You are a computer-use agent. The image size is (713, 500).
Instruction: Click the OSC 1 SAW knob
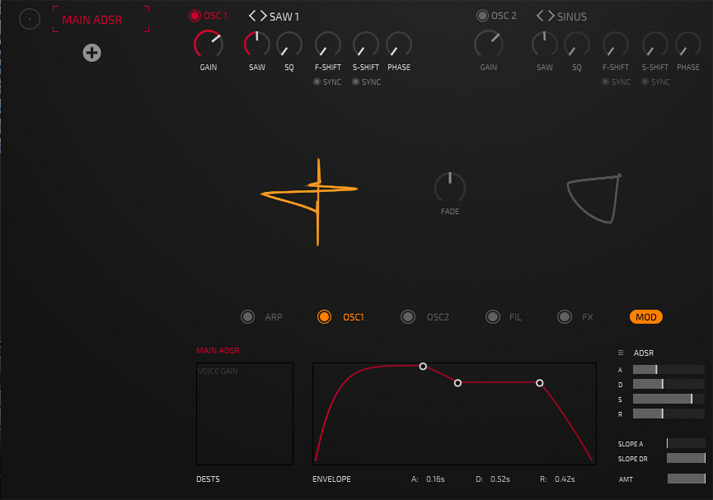[257, 44]
